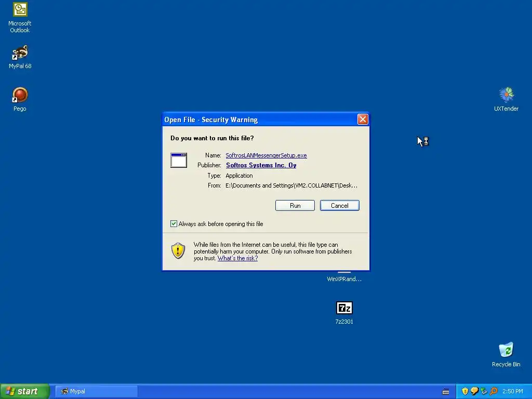Select the 7z2301 installer icon
This screenshot has height=399, width=532.
(x=344, y=313)
